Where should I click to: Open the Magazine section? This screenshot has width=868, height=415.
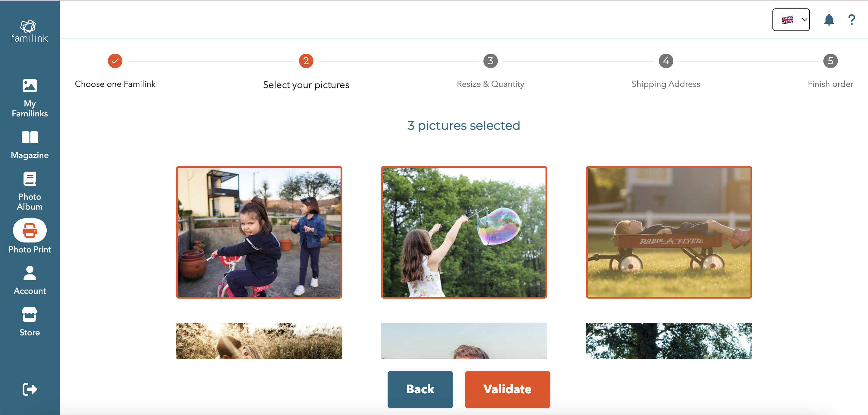[30, 145]
